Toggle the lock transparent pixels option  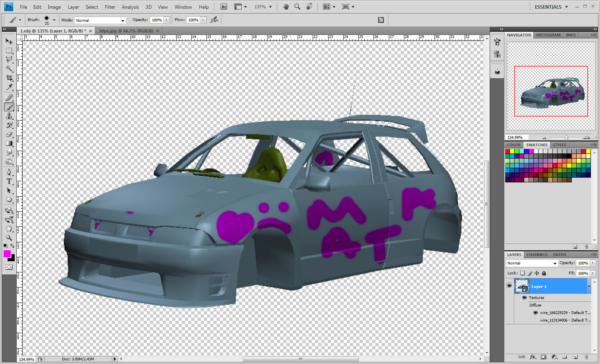pyautogui.click(x=522, y=273)
